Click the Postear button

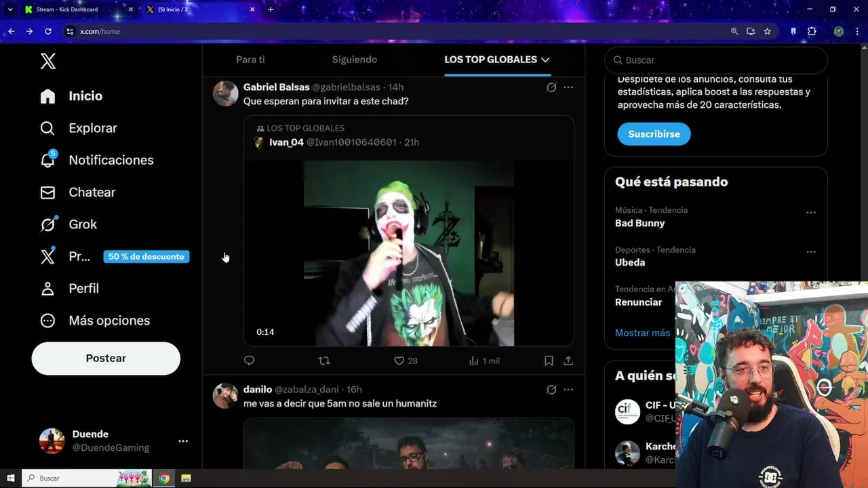click(x=106, y=359)
